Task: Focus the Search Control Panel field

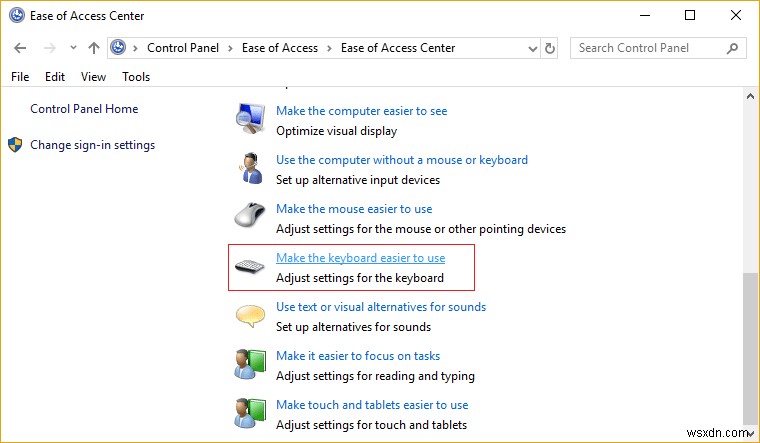Action: click(x=650, y=48)
